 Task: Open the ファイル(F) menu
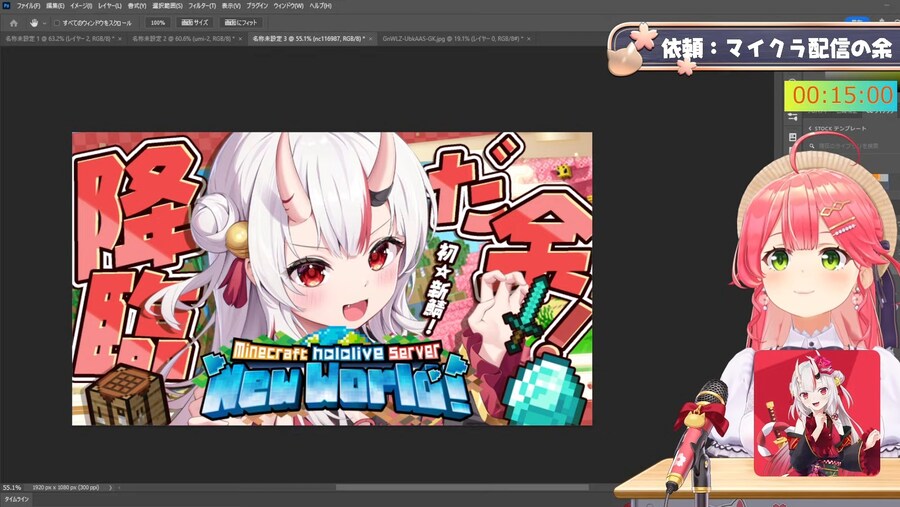click(x=28, y=6)
